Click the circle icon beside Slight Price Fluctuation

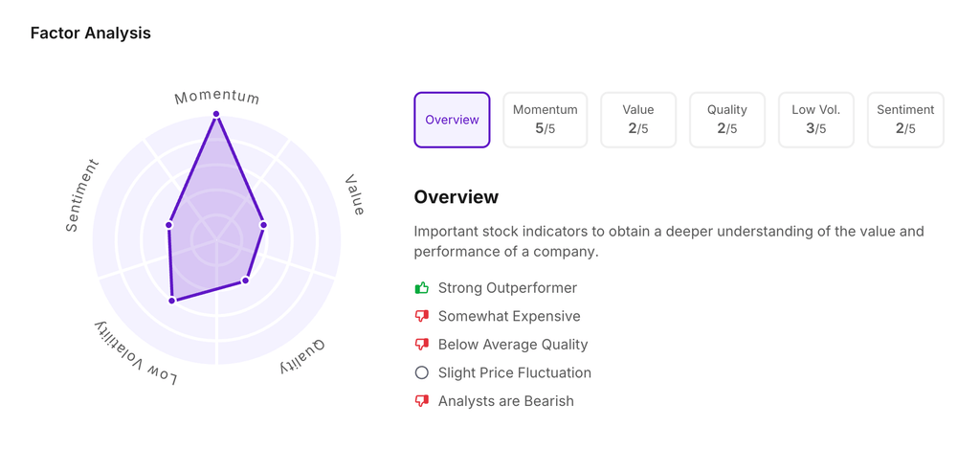[421, 373]
